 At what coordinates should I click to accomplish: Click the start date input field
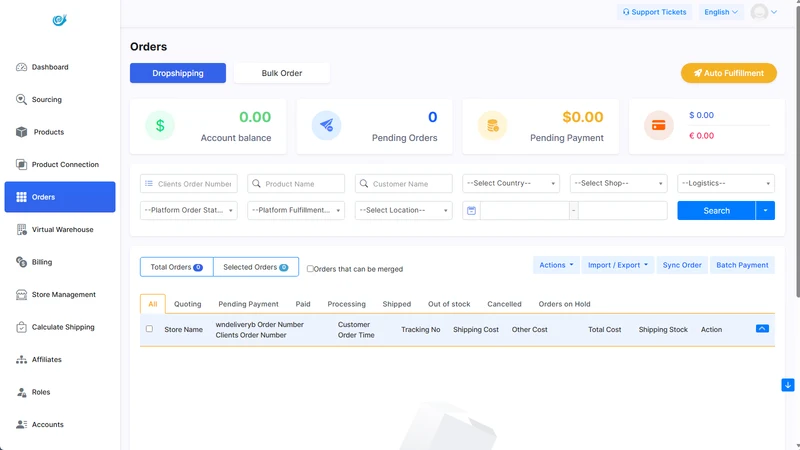(524, 211)
